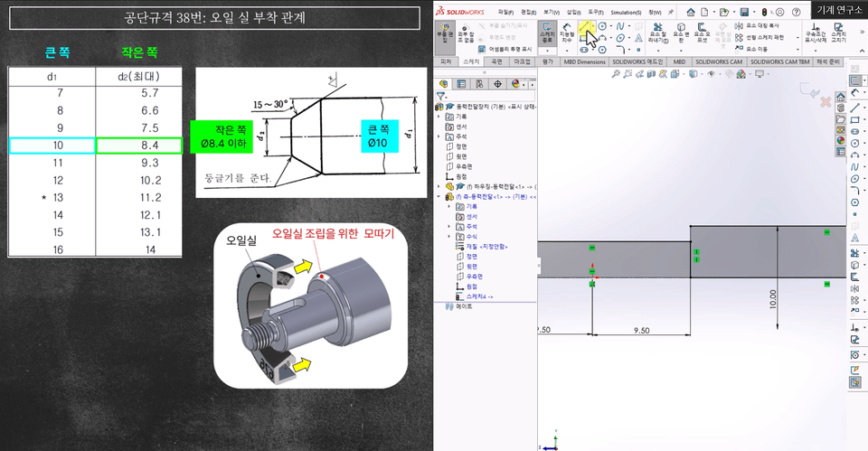The image size is (868, 451).
Task: Click the Exit Sketch (스케치 종료) button
Action: click(548, 33)
